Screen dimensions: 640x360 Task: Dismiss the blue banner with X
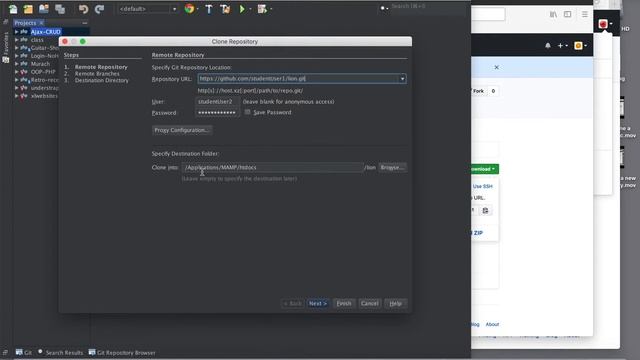[x=496, y=67]
